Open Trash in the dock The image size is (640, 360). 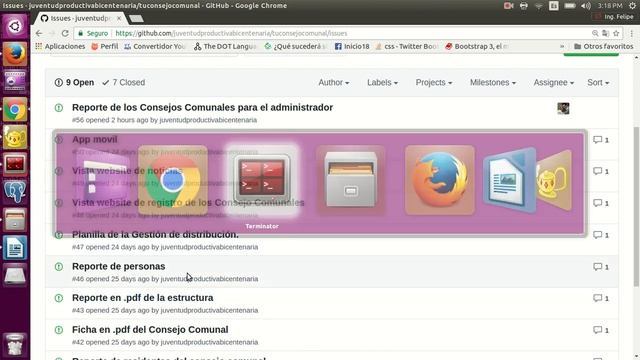coord(15,344)
